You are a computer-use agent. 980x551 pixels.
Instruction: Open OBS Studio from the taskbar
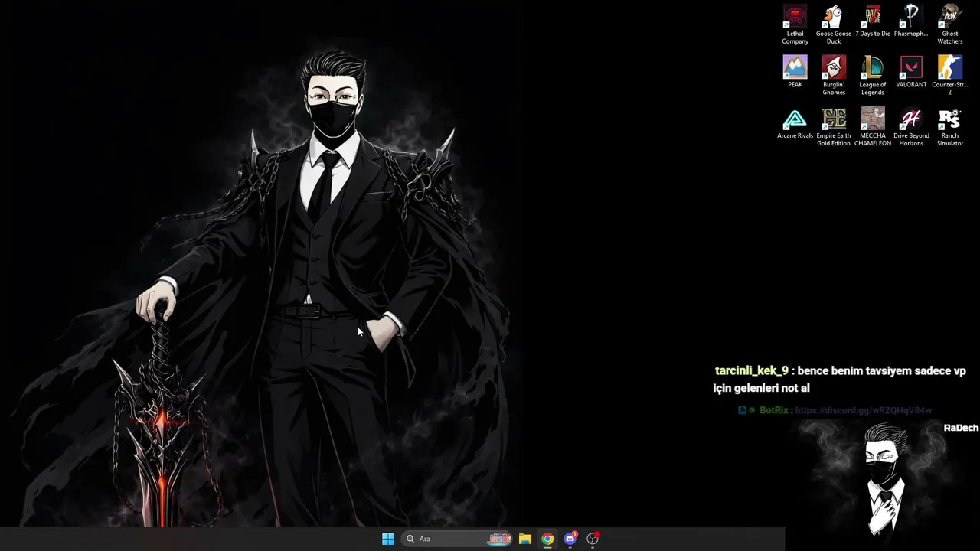(x=593, y=539)
